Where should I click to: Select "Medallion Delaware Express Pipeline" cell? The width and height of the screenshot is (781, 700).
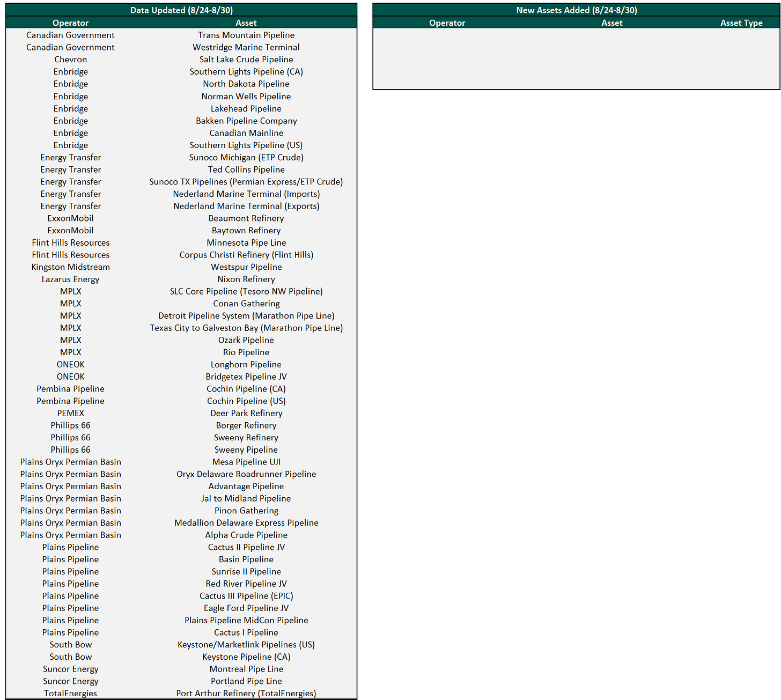pyautogui.click(x=246, y=523)
